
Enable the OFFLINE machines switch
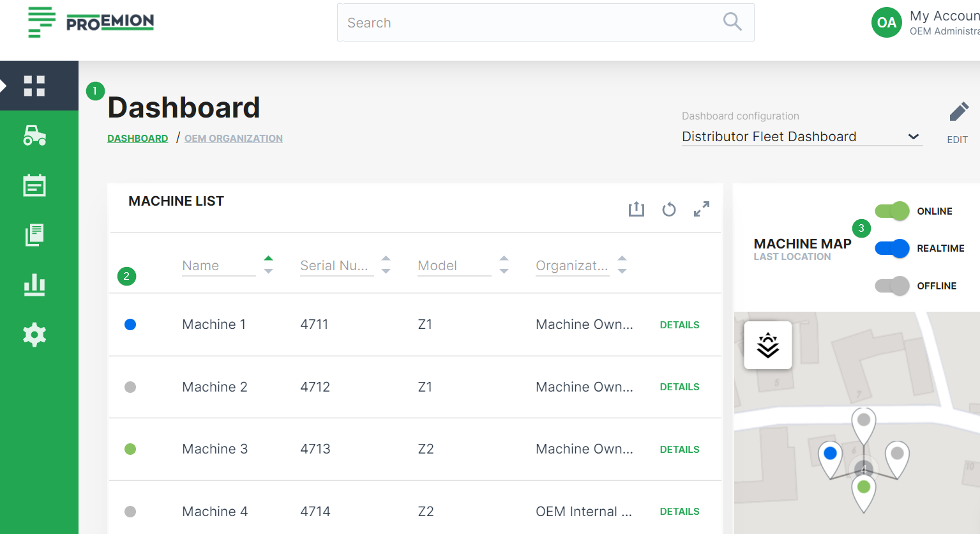click(x=892, y=286)
